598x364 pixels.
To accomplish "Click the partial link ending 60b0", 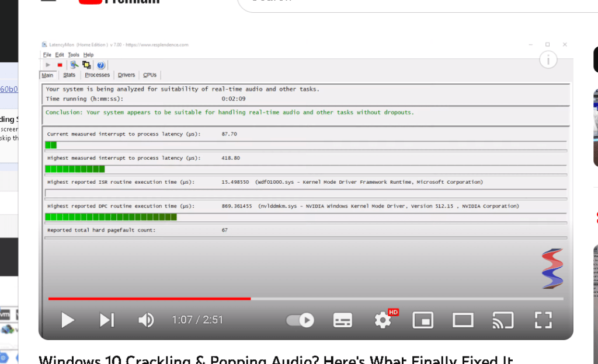I will 9,89.
